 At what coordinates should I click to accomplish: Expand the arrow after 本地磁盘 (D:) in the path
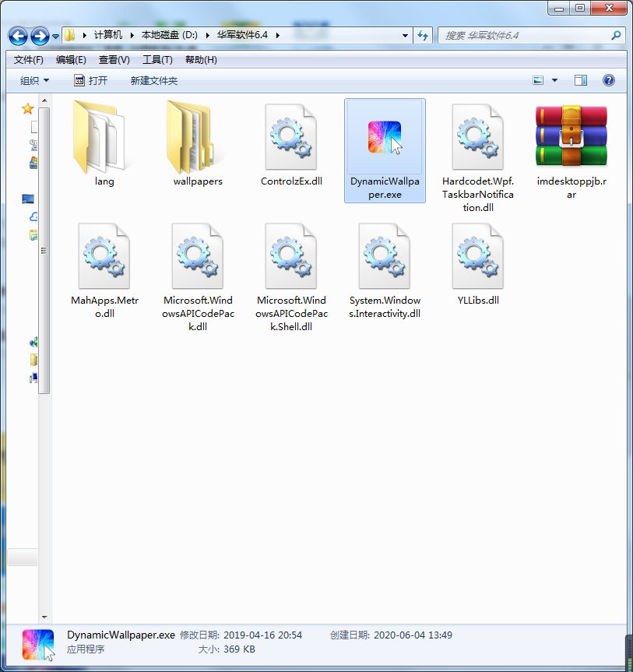click(x=207, y=36)
